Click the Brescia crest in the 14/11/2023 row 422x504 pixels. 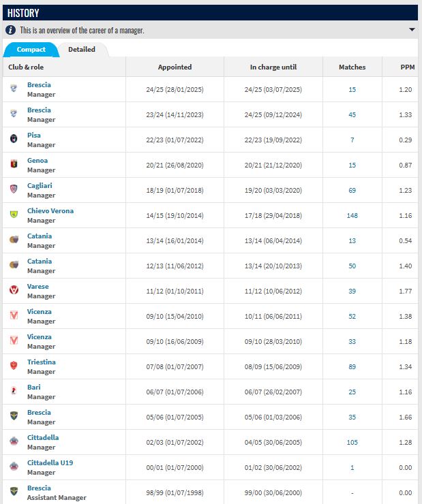pos(14,113)
